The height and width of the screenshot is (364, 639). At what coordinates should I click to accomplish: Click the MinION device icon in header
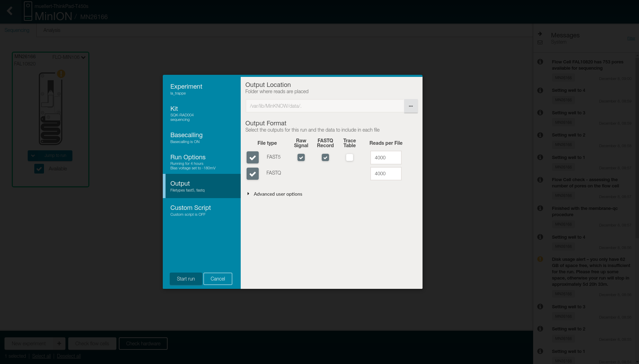[x=28, y=11]
